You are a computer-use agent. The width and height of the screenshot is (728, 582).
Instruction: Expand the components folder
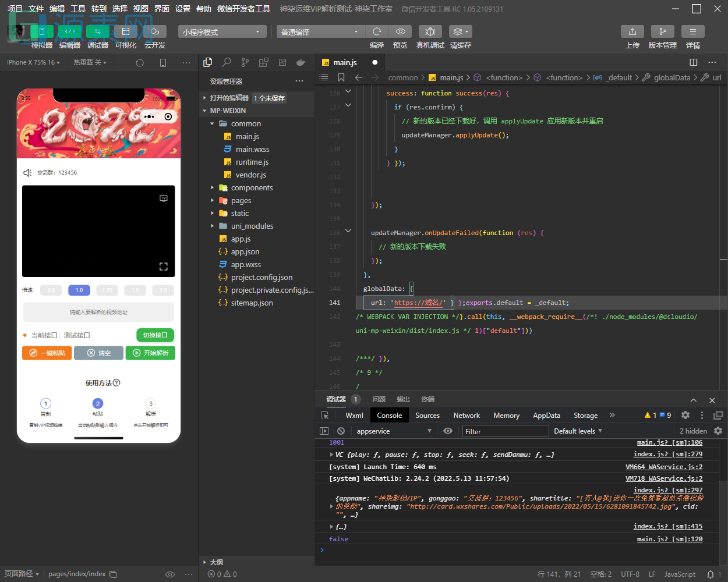[252, 188]
